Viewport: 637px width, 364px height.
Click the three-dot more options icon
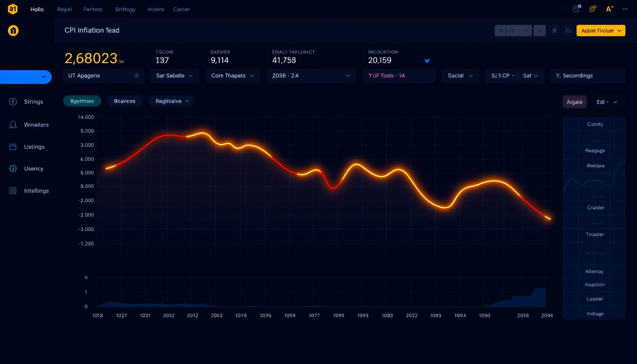(x=625, y=9)
